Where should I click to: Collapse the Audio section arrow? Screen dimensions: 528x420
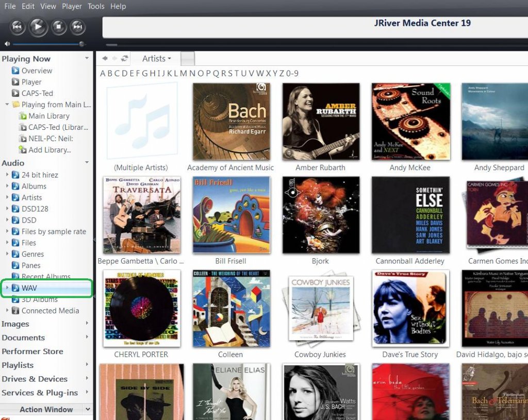pos(87,162)
